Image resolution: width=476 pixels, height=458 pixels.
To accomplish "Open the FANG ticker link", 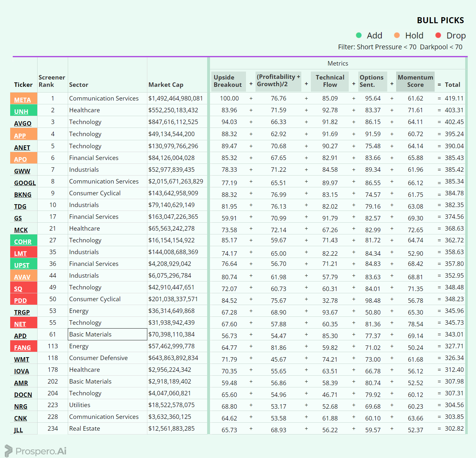I will tap(22, 348).
